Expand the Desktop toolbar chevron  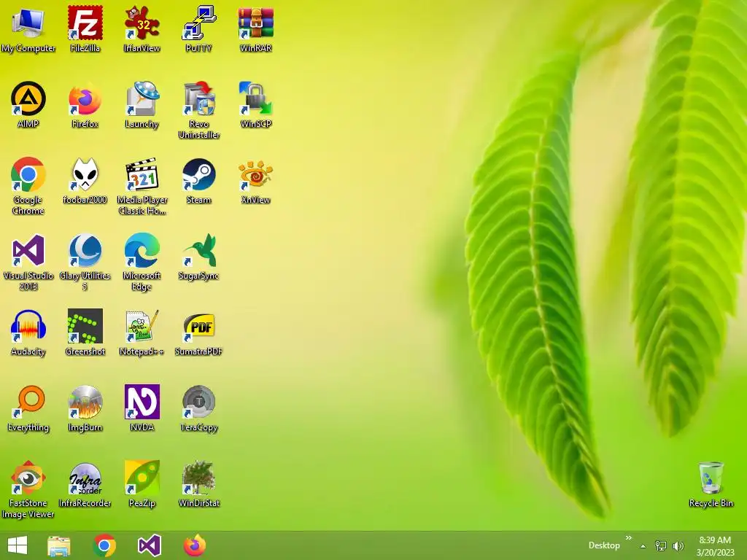click(x=629, y=538)
